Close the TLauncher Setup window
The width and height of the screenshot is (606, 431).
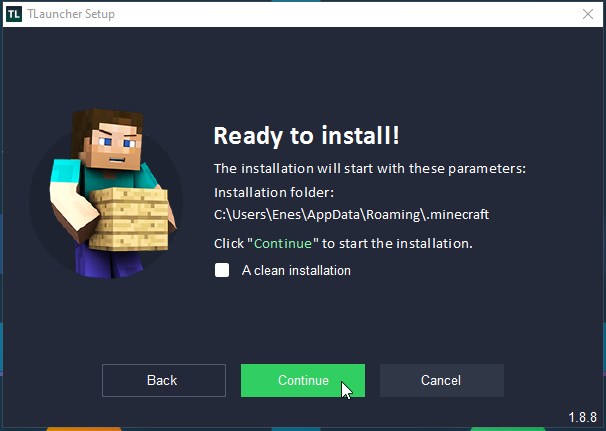(x=585, y=14)
